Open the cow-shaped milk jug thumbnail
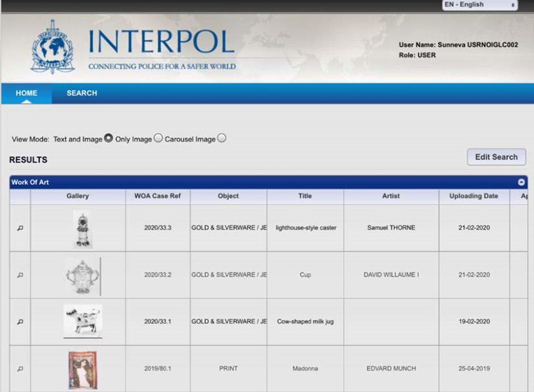Screen dimensions: 534x392 (x=82, y=321)
